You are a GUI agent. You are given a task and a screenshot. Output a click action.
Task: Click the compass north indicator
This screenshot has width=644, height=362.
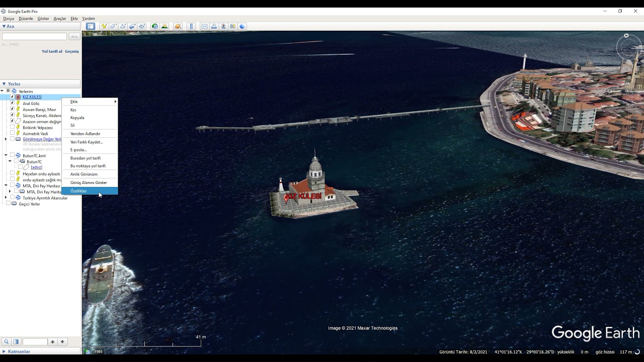click(626, 36)
